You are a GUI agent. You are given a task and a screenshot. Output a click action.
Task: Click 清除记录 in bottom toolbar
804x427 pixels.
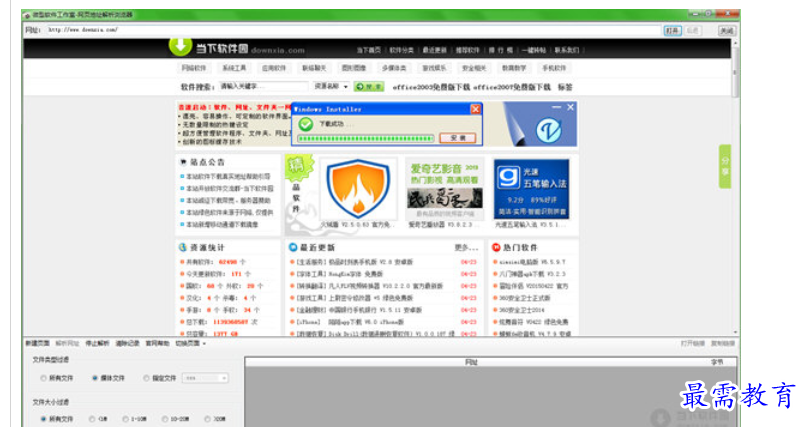pos(127,343)
